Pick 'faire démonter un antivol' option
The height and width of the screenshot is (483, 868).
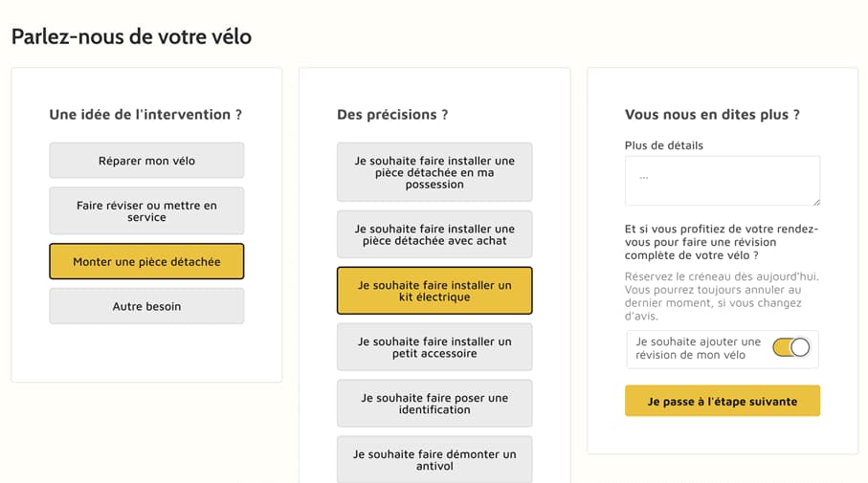pyautogui.click(x=434, y=460)
